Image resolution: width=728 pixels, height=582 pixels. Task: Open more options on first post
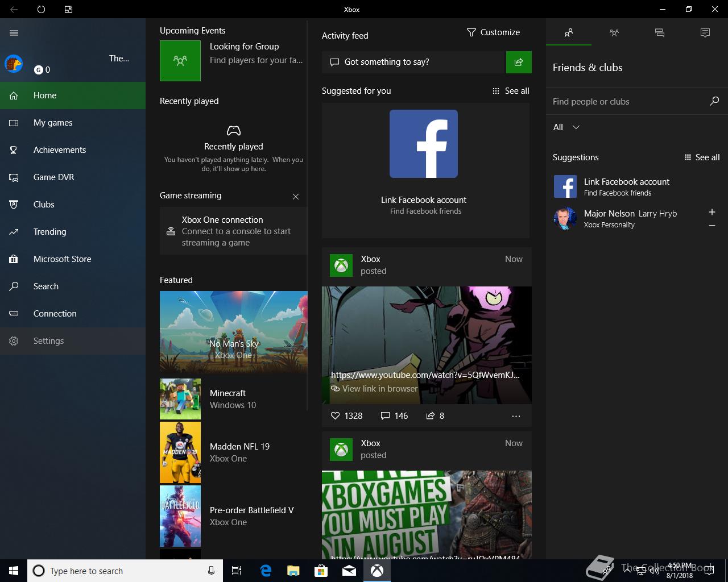516,416
